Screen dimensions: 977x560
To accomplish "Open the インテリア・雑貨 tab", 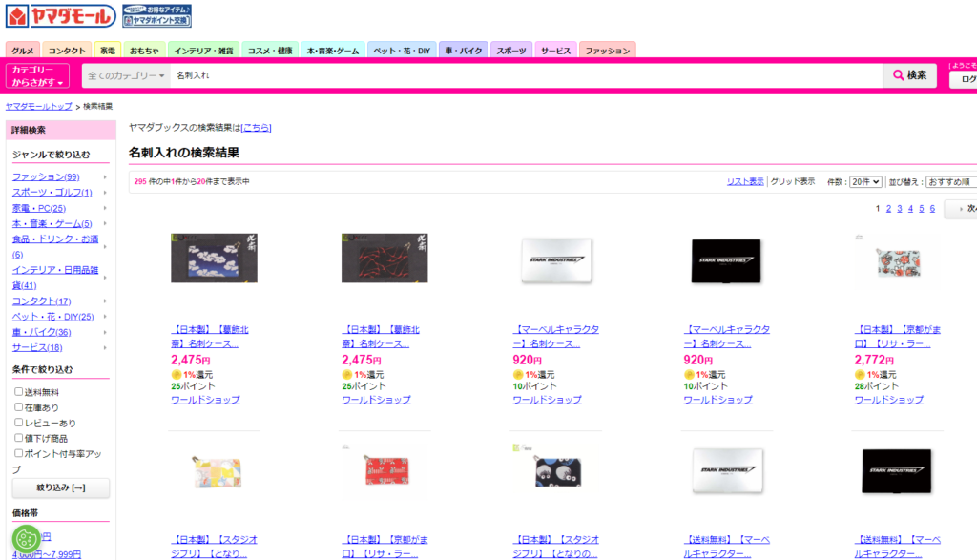I will (x=203, y=51).
